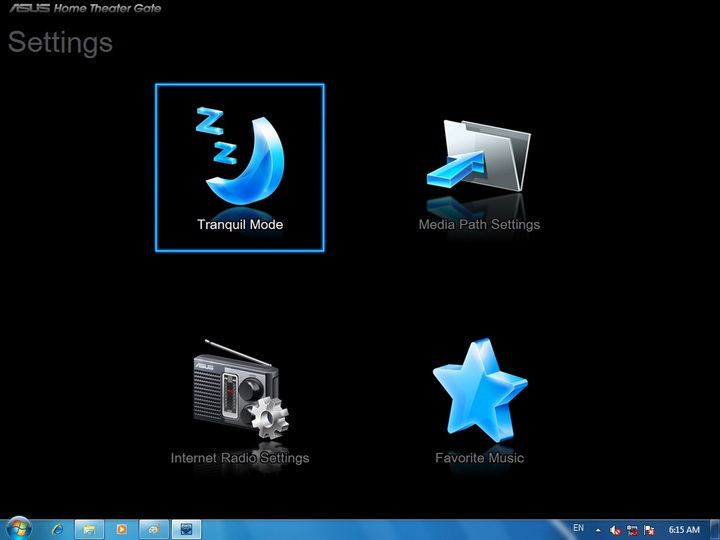This screenshot has height=540, width=720.
Task: Open Windows Explorer from taskbar
Action: pyautogui.click(x=90, y=529)
